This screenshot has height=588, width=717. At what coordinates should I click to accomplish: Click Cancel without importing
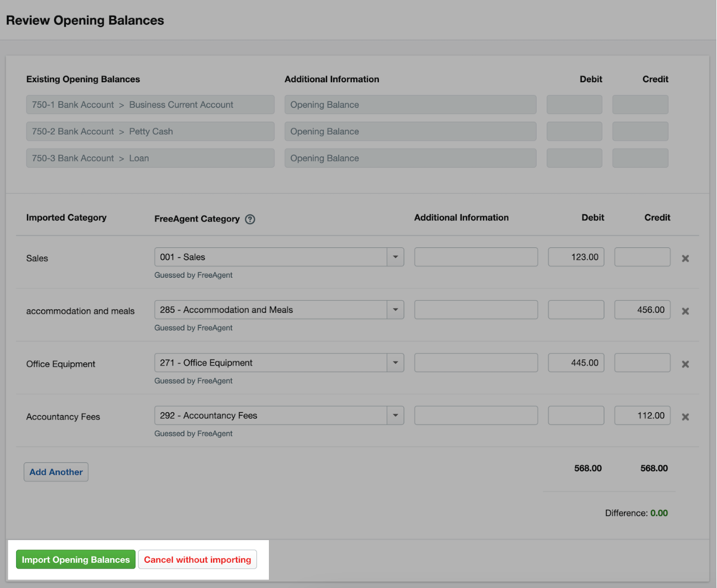coord(197,559)
